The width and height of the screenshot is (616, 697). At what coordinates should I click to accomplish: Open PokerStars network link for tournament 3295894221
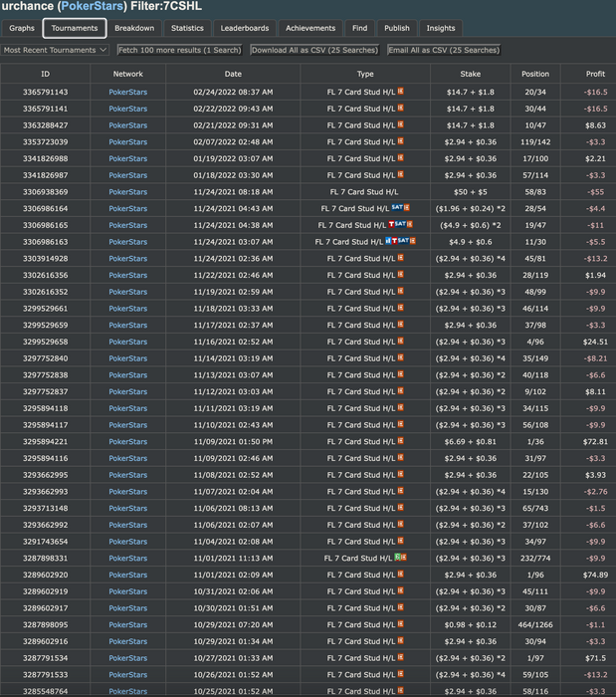coord(128,441)
